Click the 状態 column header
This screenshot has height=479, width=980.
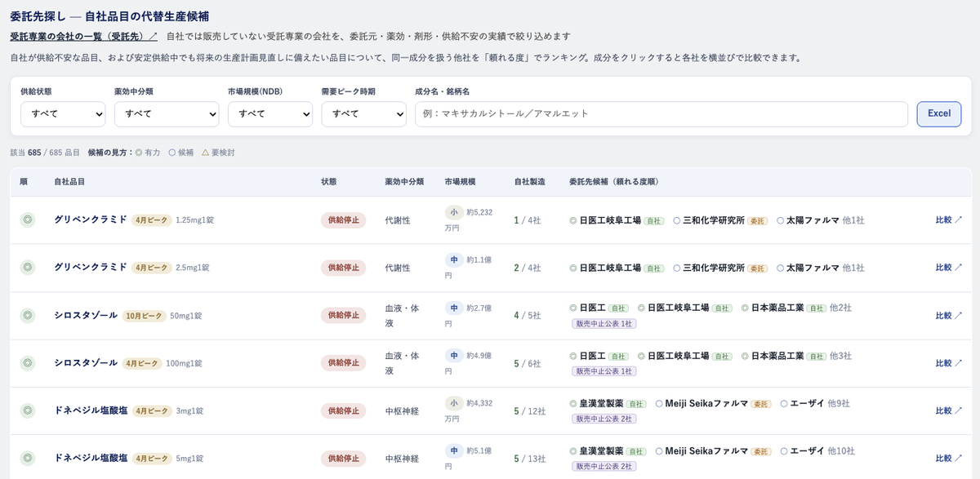point(329,182)
